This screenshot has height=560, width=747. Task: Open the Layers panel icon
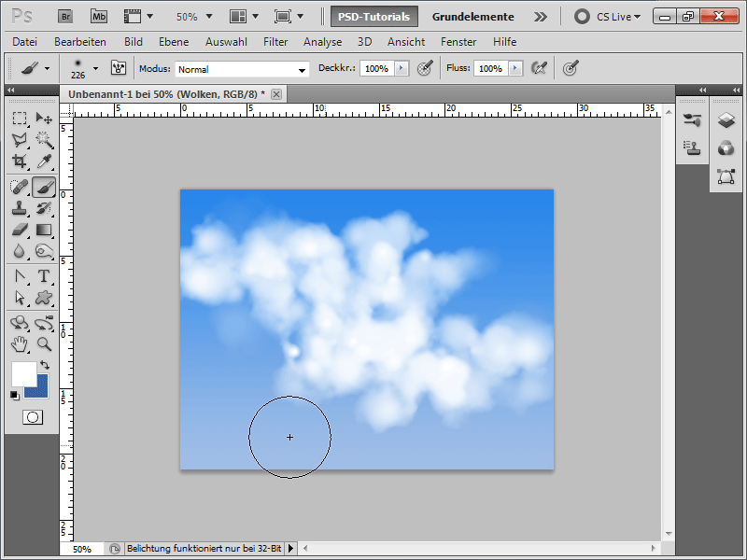coord(726,120)
